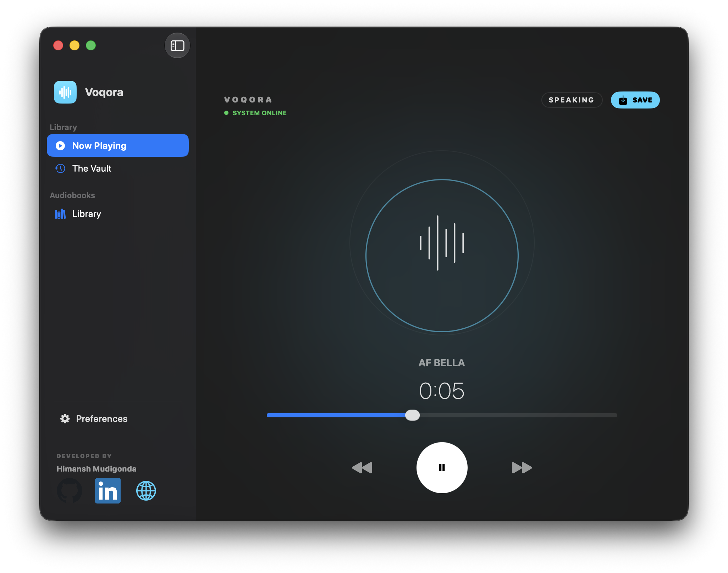
Task: Open The Vault in the sidebar
Action: [118, 168]
